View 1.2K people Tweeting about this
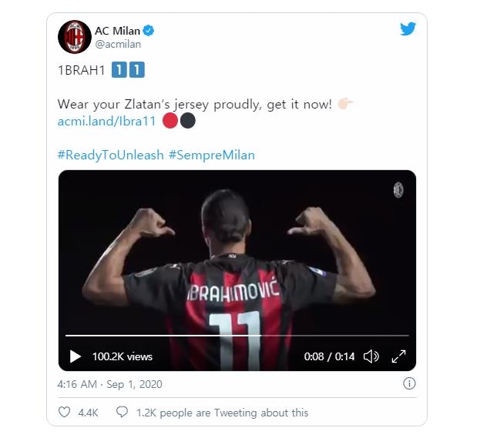Image resolution: width=480 pixels, height=448 pixels. coord(222,413)
